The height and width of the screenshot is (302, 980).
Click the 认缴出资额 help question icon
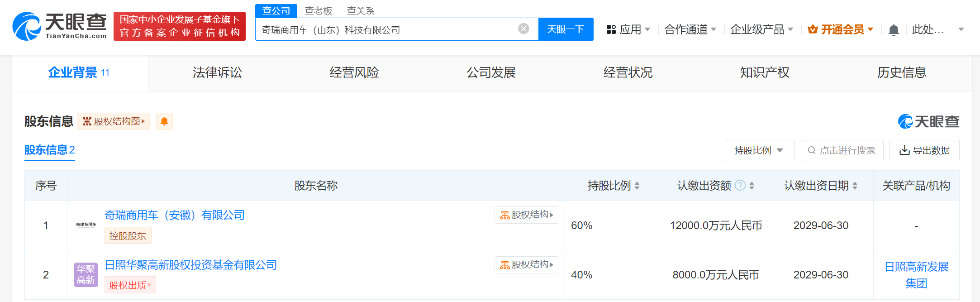tap(740, 185)
